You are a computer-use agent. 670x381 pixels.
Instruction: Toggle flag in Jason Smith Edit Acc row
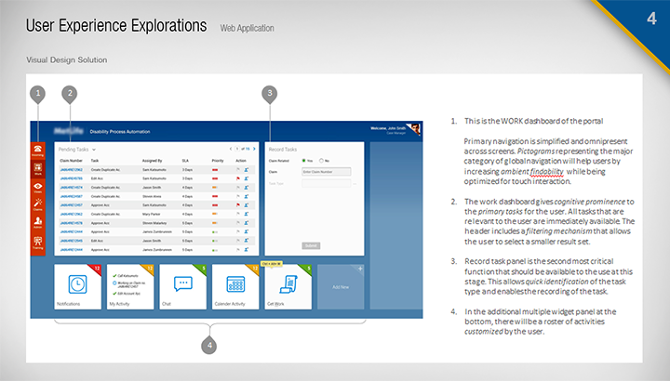(x=238, y=241)
